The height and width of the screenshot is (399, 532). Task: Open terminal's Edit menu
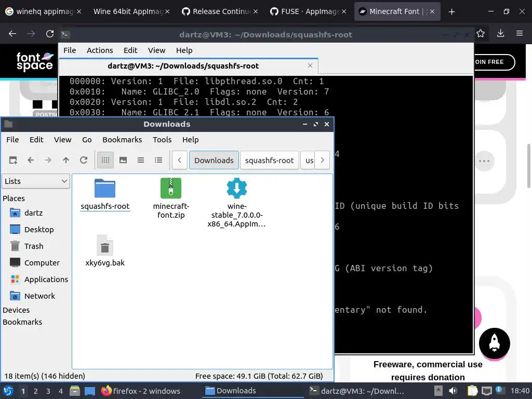coord(130,50)
